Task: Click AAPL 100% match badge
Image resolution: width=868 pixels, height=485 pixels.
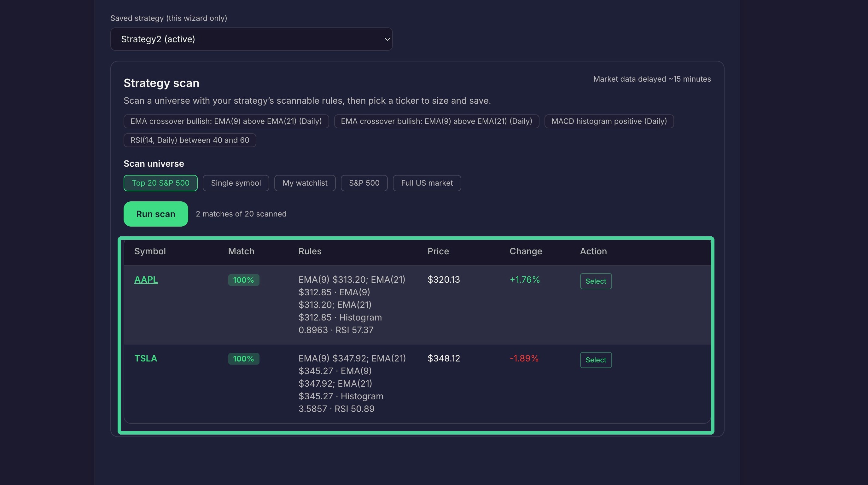Action: pos(243,280)
